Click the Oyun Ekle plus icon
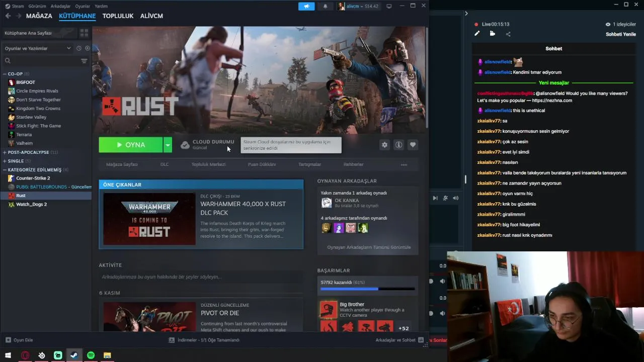 pos(8,340)
